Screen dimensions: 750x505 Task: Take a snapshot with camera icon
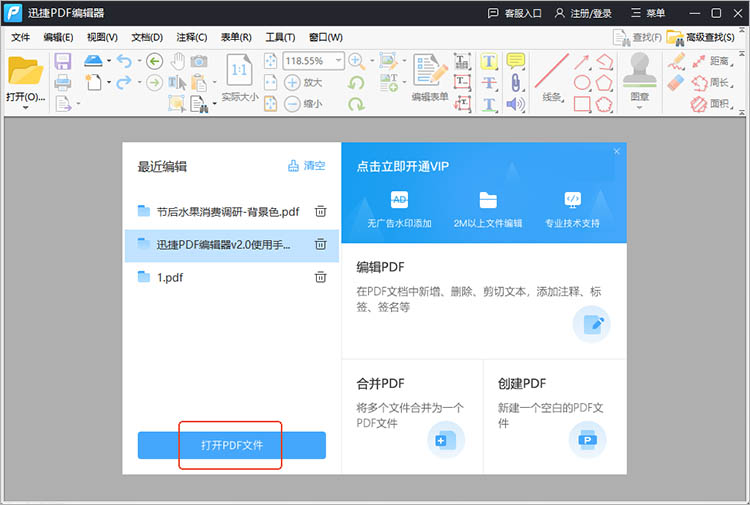click(199, 61)
